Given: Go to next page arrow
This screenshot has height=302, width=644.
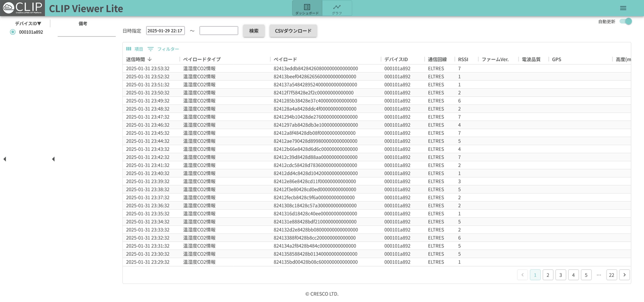Looking at the screenshot, I should coord(624,275).
